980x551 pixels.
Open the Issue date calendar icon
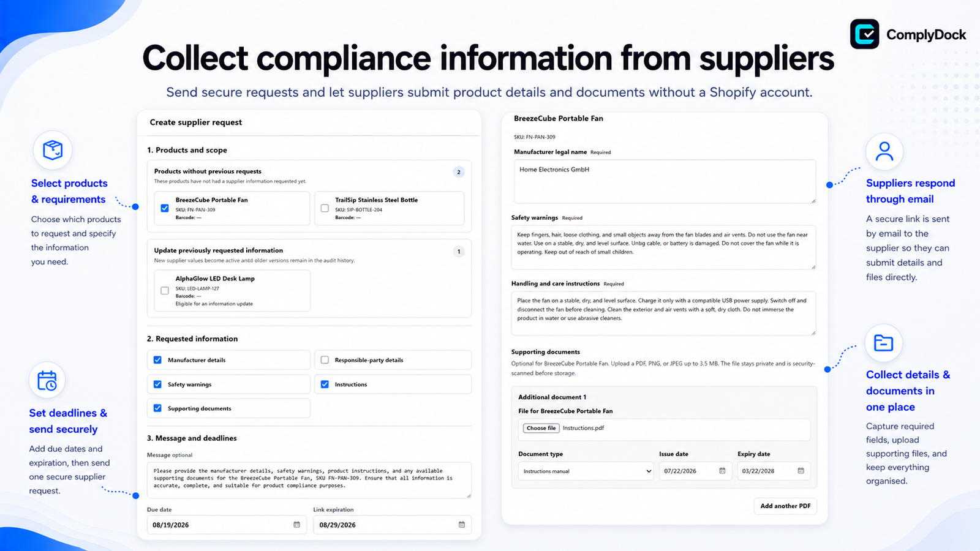[722, 471]
